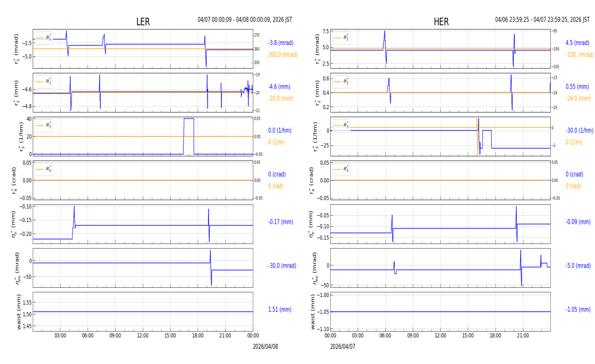595x364 pixels.
Task: Click the LER value '-3.8 (mrad)'
Action: coord(281,43)
